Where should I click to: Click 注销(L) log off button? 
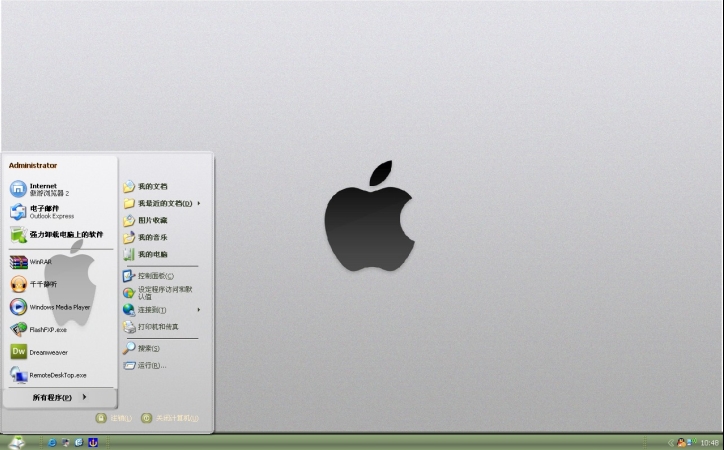(114, 418)
